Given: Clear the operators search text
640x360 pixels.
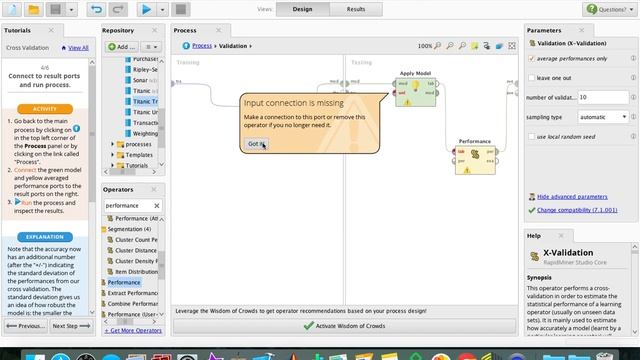Looking at the screenshot, I should pos(157,206).
